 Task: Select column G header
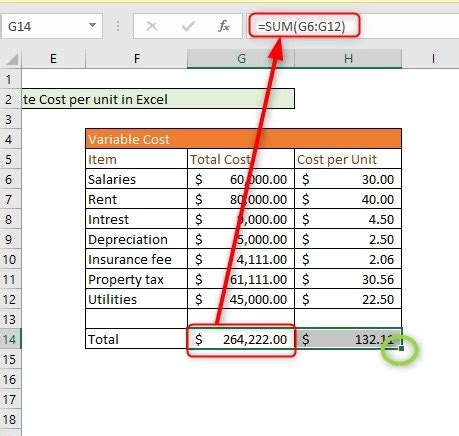241,59
